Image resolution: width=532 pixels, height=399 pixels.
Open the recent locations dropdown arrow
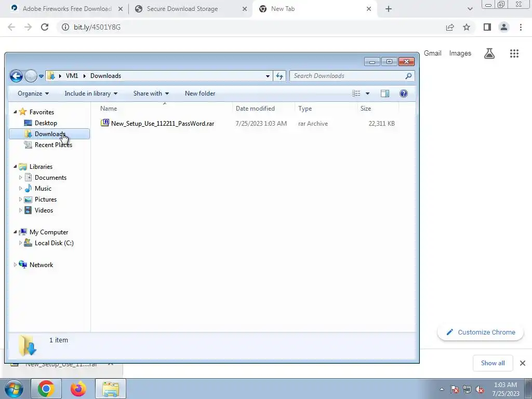[41, 76]
